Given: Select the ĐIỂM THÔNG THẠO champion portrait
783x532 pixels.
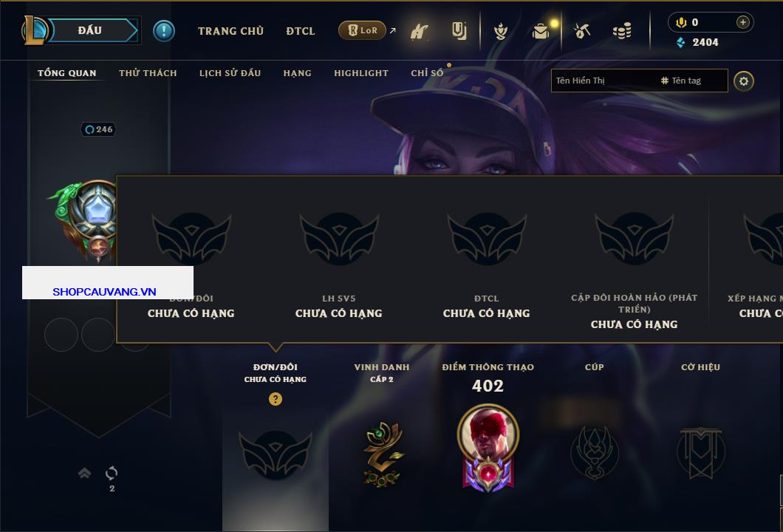Looking at the screenshot, I should (x=488, y=447).
